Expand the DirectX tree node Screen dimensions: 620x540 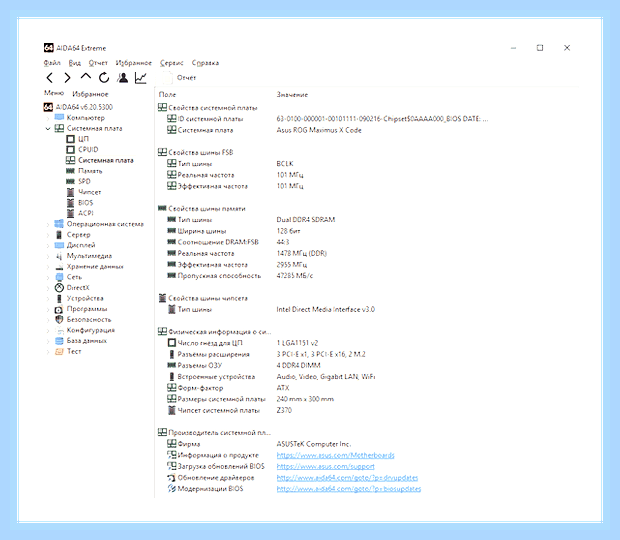pos(48,288)
